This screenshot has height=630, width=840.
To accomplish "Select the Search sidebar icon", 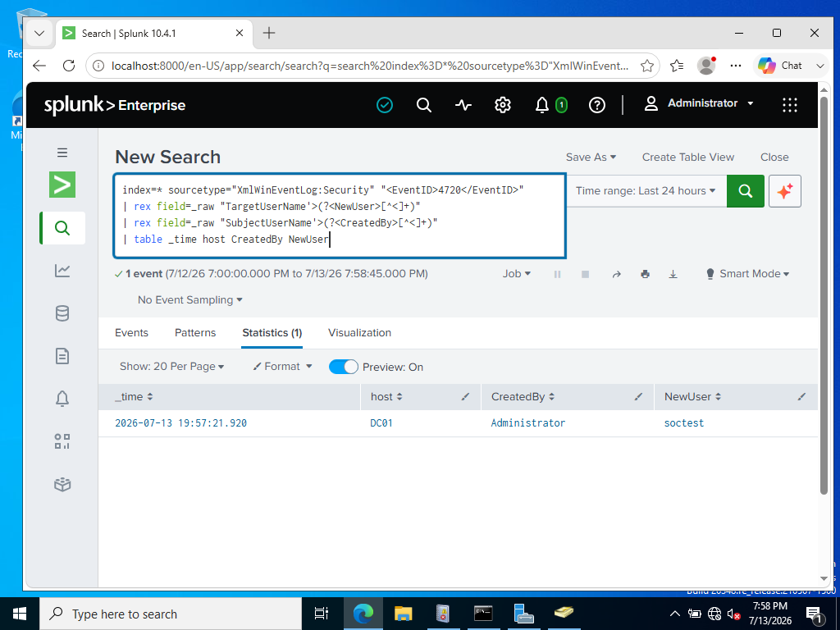I will 62,228.
